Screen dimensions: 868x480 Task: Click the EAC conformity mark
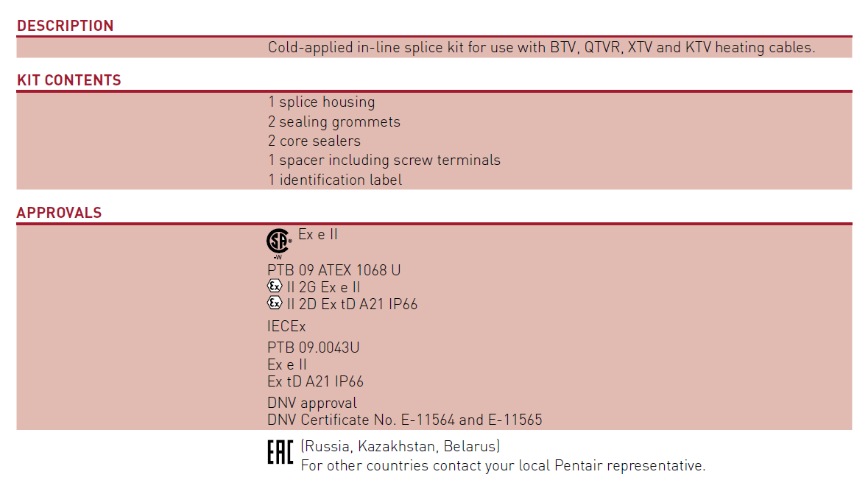(280, 452)
